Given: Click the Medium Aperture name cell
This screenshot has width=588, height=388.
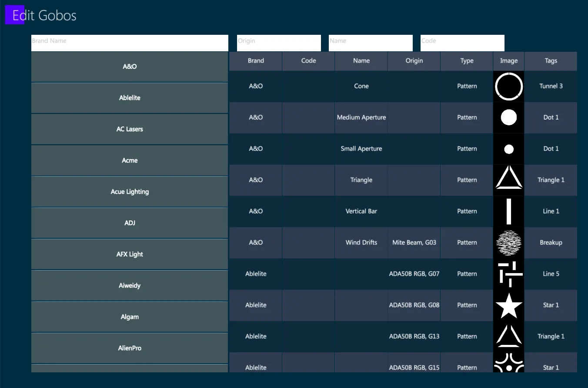Looking at the screenshot, I should tap(361, 117).
